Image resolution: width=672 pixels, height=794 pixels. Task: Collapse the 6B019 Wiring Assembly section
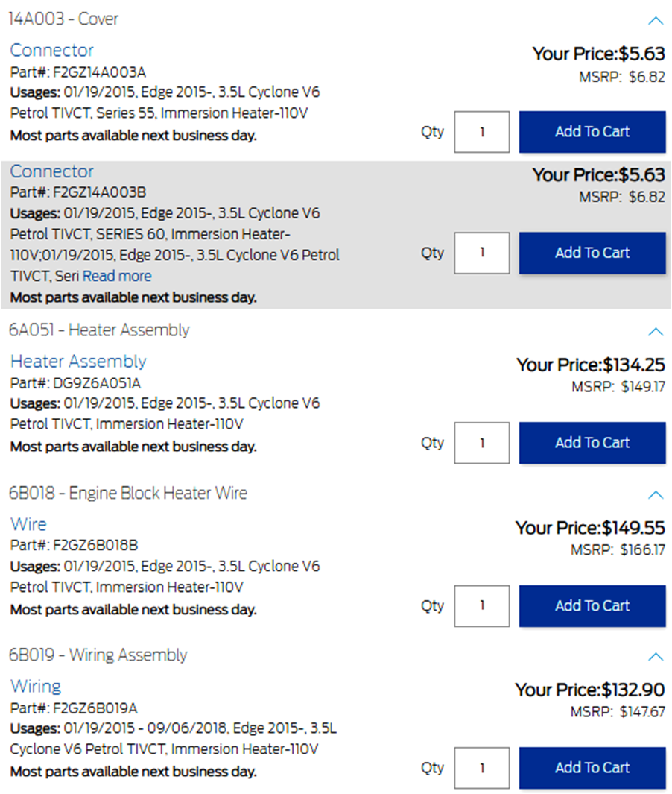(x=656, y=657)
